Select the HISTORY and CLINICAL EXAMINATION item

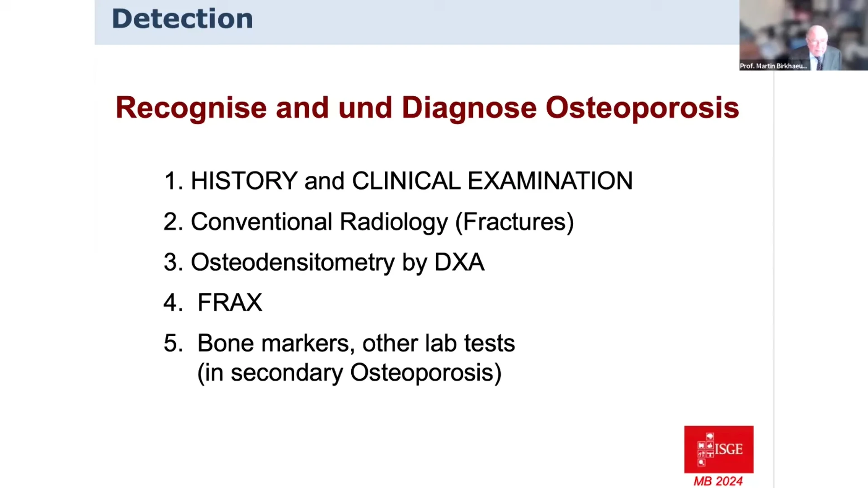398,181
